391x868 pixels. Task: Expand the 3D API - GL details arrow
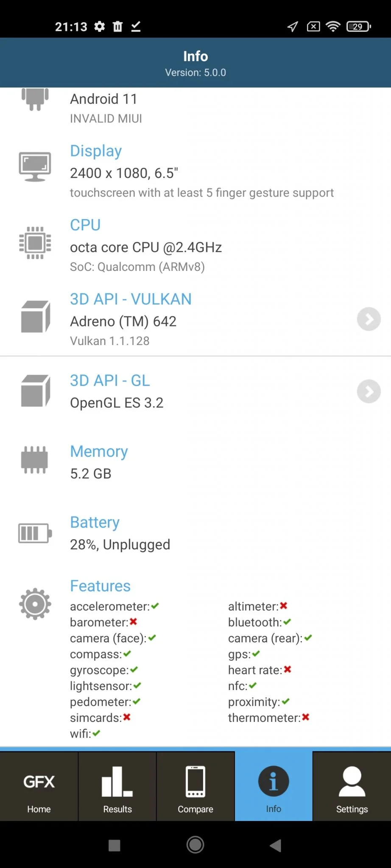tap(369, 391)
